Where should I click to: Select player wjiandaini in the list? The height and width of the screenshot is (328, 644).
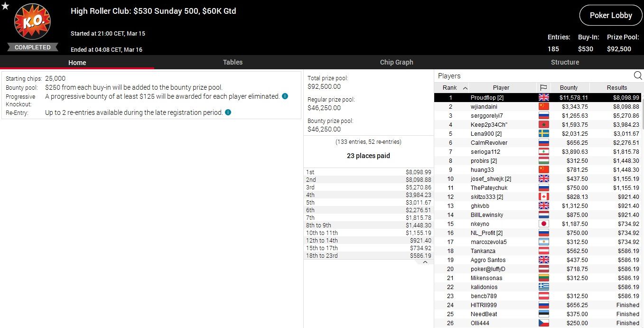tap(484, 107)
